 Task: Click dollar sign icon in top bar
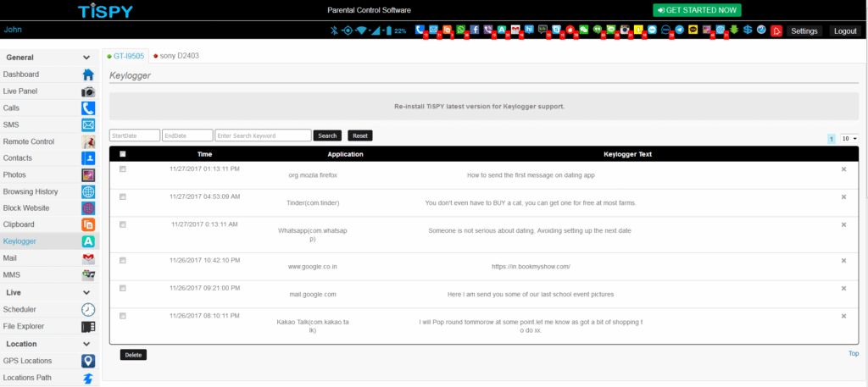[748, 30]
